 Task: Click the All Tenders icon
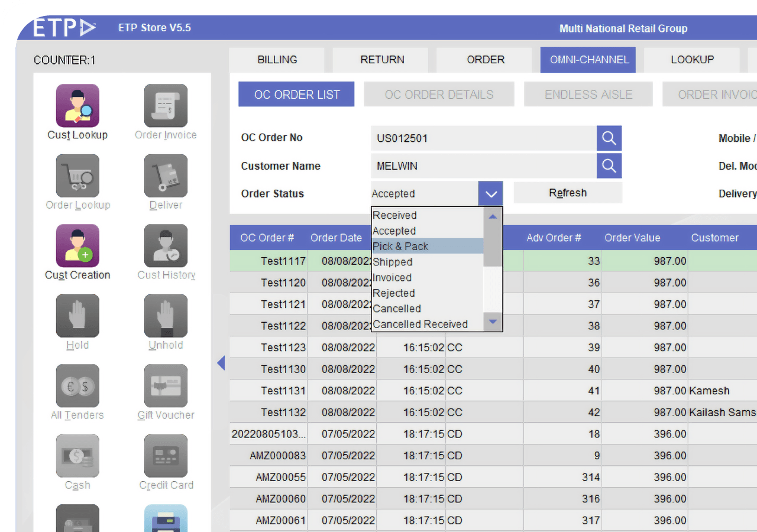[x=77, y=387]
